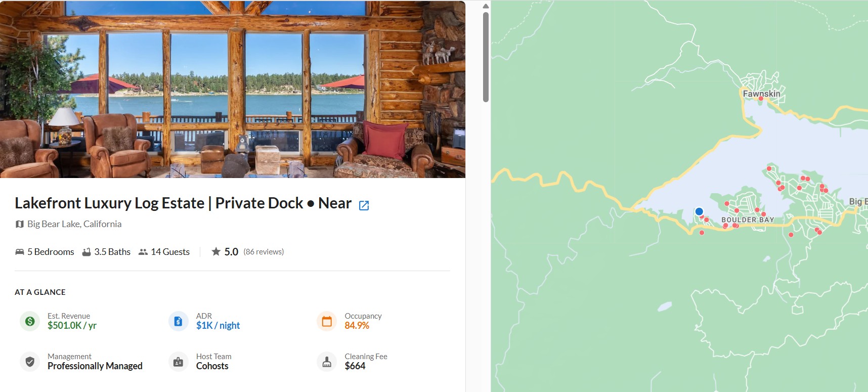868x392 pixels.
Task: Click the Boulder Bay label on the map
Action: (x=748, y=220)
